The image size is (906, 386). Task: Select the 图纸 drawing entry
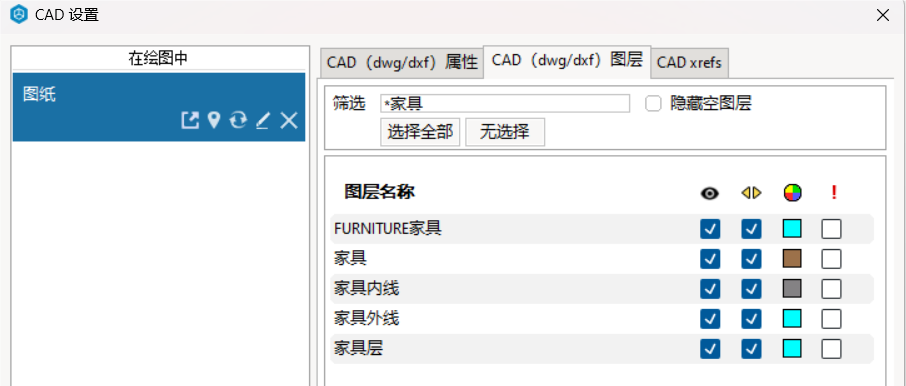pyautogui.click(x=159, y=107)
